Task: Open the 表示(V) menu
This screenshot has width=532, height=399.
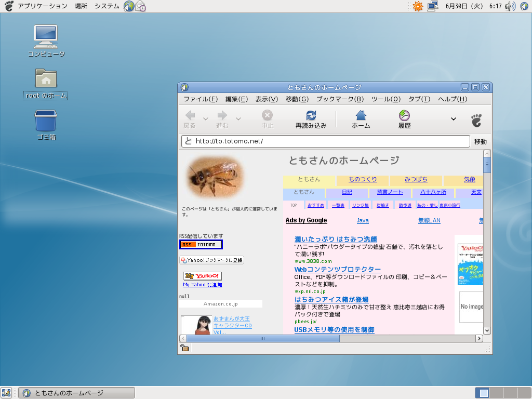Action: point(267,99)
